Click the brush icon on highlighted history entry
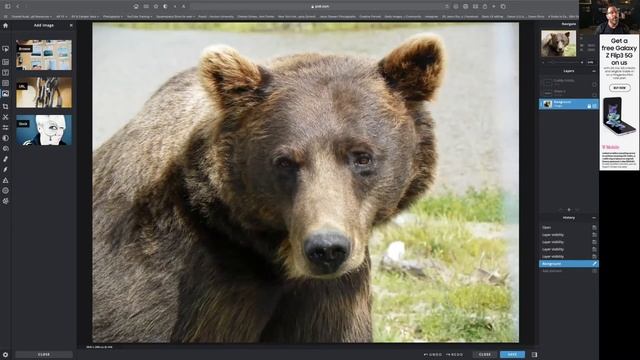Viewport: 640px width, 360px height. (x=594, y=264)
